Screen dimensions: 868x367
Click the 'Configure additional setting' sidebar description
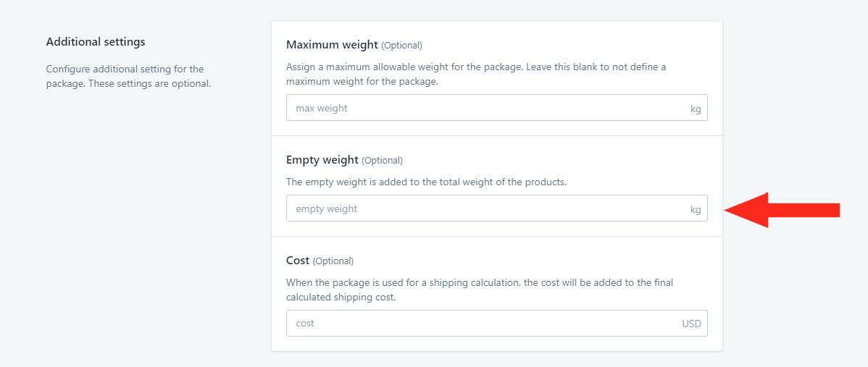coord(128,77)
